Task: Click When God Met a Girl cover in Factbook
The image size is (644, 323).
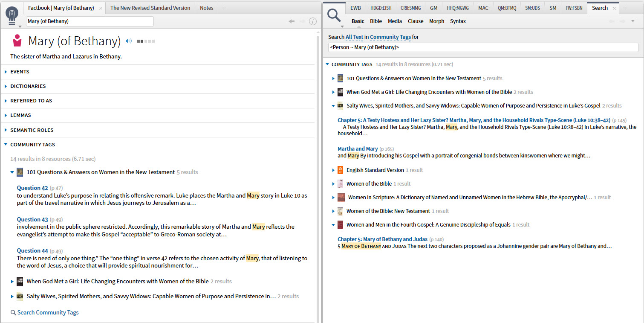Action: pyautogui.click(x=20, y=282)
